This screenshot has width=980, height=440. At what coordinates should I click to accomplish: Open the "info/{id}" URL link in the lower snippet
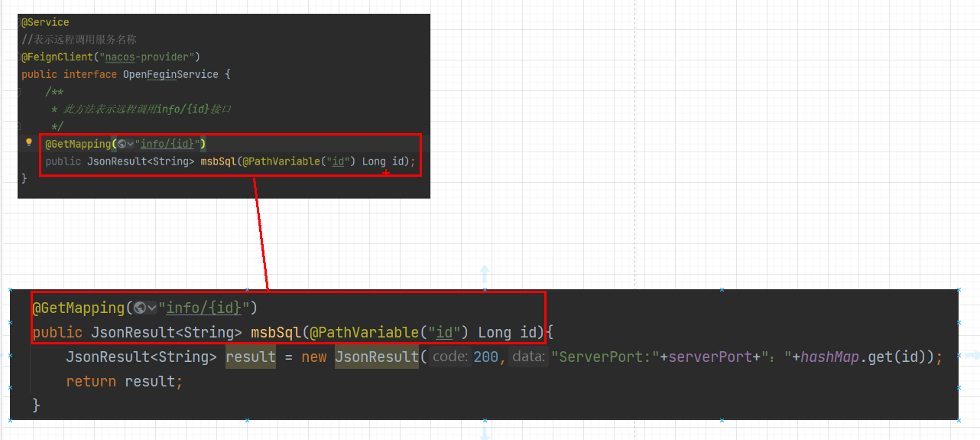click(204, 308)
